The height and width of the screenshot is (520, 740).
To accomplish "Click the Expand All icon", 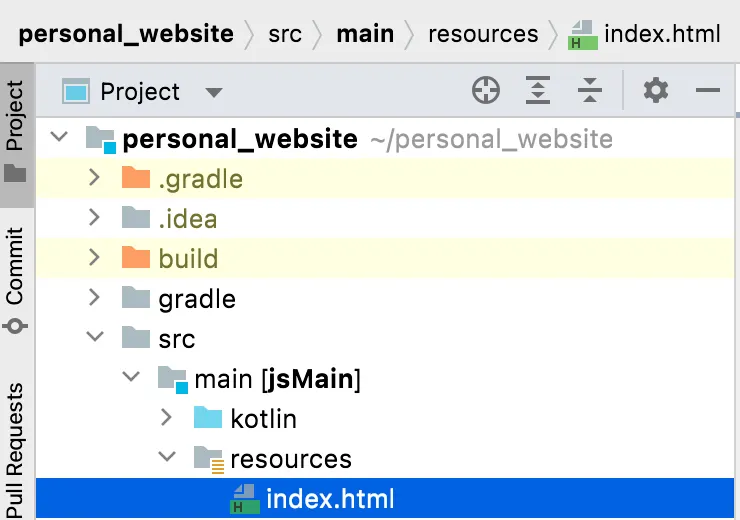I will [538, 91].
